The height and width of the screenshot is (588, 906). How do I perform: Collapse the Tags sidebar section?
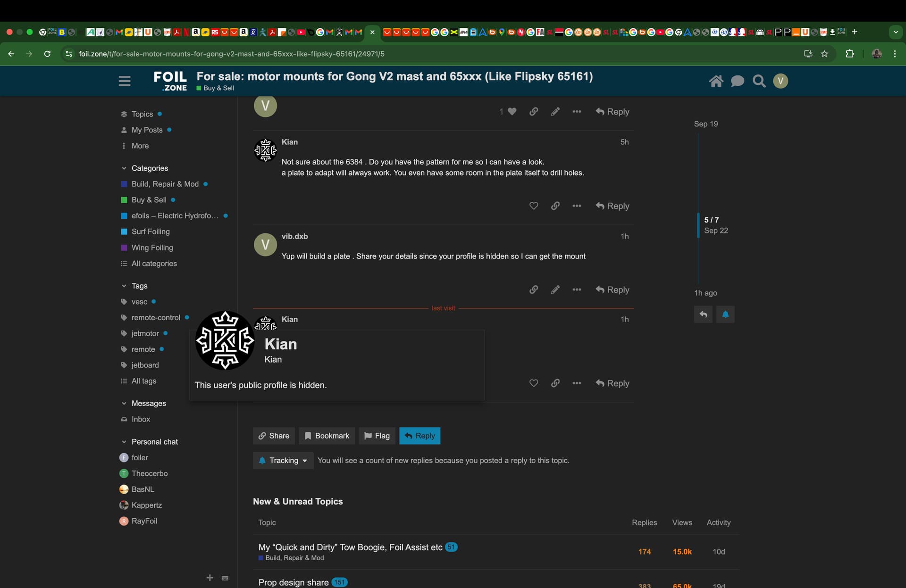124,286
